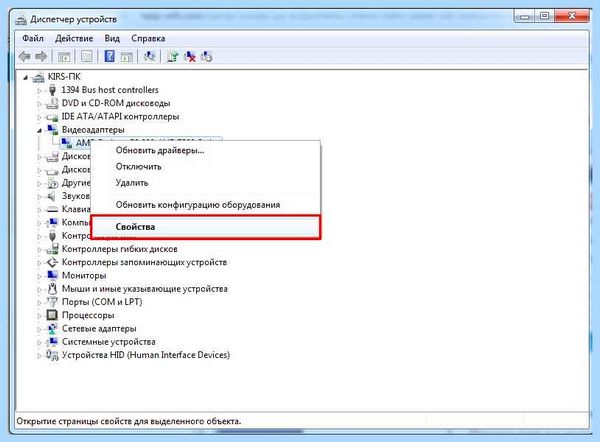Expand the Мониторы node
The height and width of the screenshot is (442, 600).
[x=39, y=276]
